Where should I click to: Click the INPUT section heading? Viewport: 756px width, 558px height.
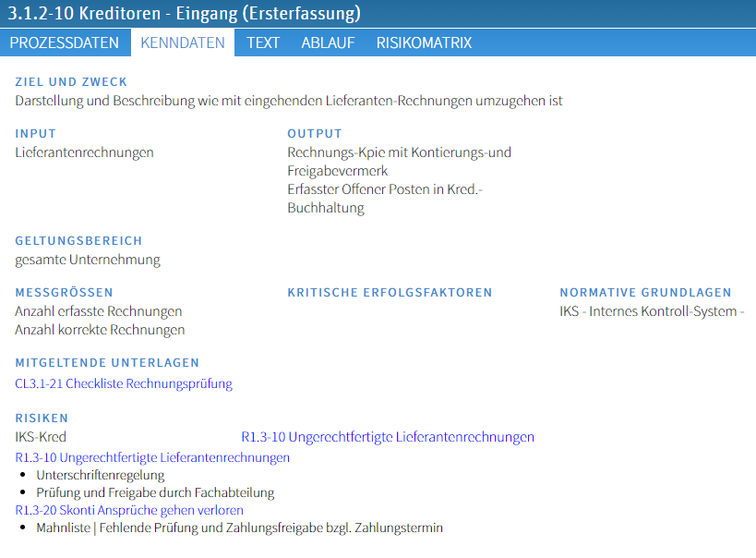coord(35,133)
